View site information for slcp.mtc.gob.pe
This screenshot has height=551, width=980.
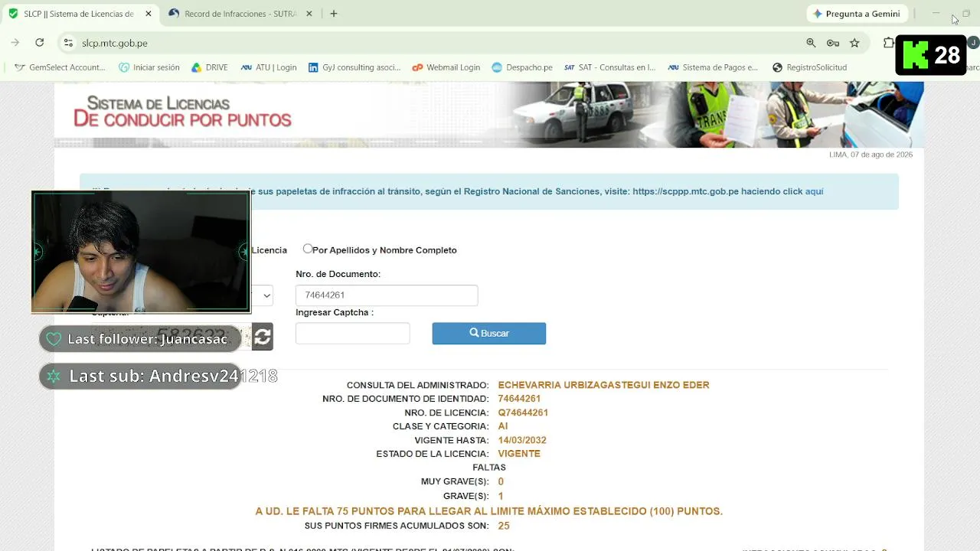tap(68, 43)
